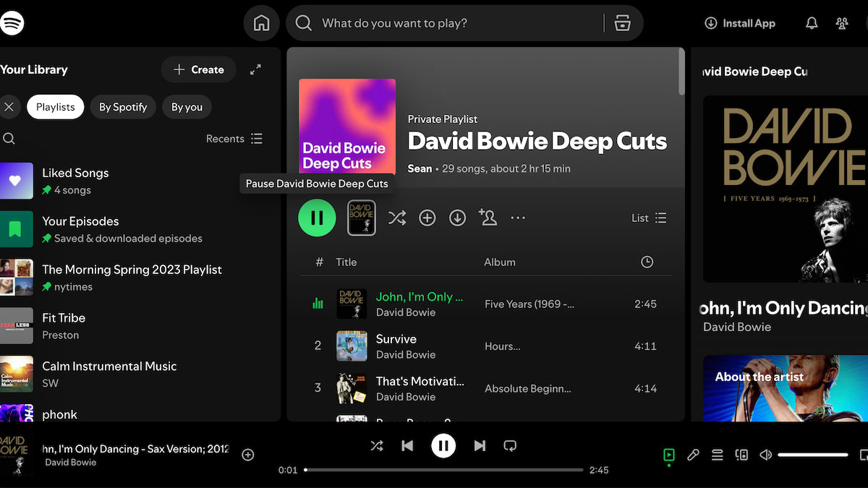Screen dimensions: 868x488
Task: Select the By Spotify filter chip
Action: pyautogui.click(x=123, y=107)
